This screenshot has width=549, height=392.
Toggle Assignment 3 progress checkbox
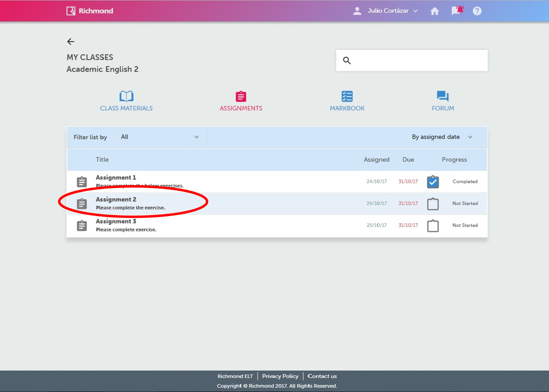point(433,226)
